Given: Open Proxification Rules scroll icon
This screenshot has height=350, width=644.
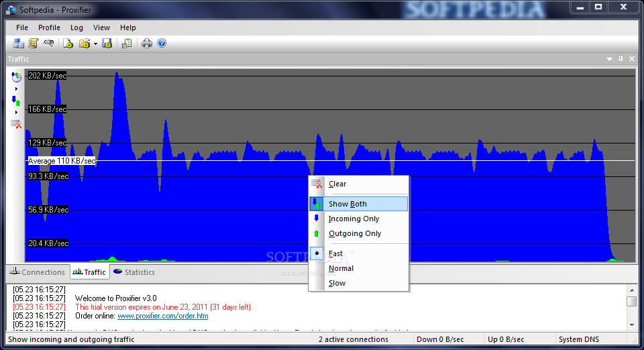Looking at the screenshot, I should tap(34, 43).
